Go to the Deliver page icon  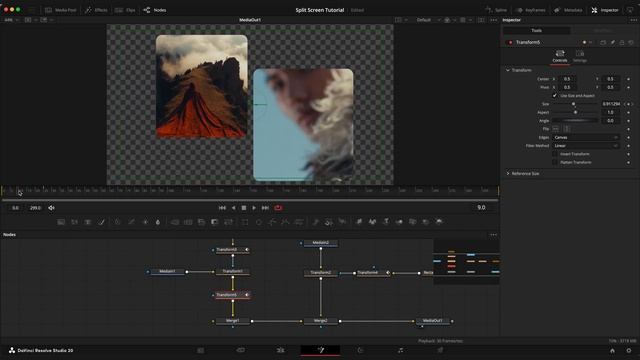[x=440, y=350]
